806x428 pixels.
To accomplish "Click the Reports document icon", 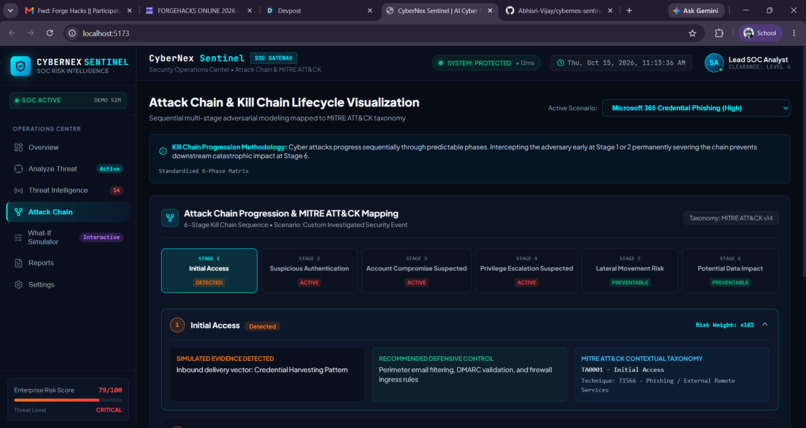I will (x=19, y=263).
